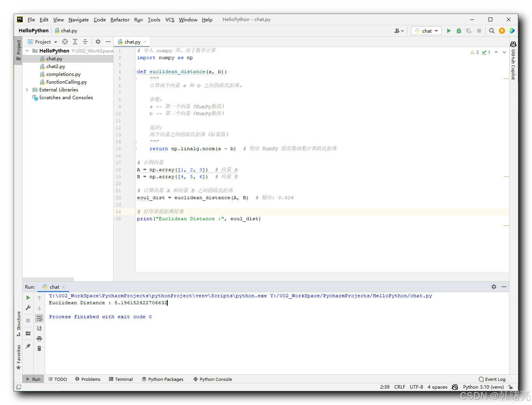Image resolution: width=532 pixels, height=405 pixels.
Task: Open the GitHub Copilot side panel
Action: (x=513, y=60)
